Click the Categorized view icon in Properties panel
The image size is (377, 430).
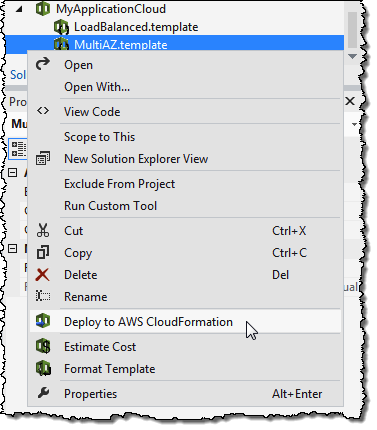coord(18,149)
